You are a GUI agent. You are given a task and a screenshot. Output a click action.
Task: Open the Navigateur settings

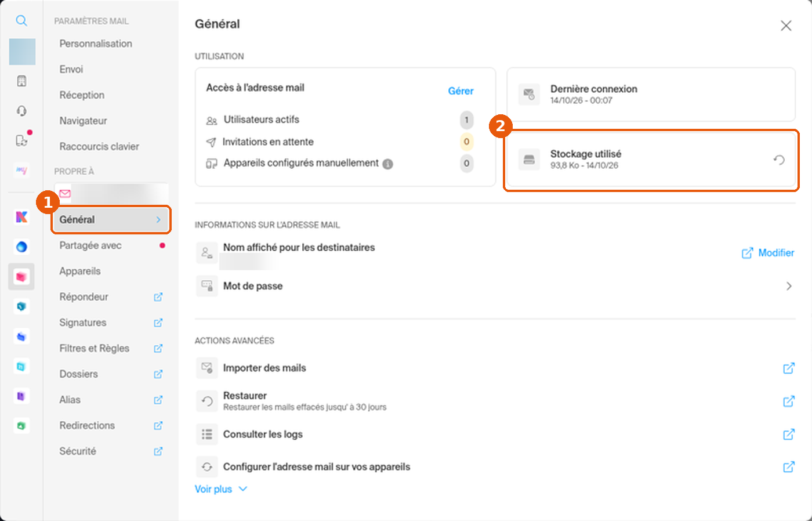pos(83,121)
